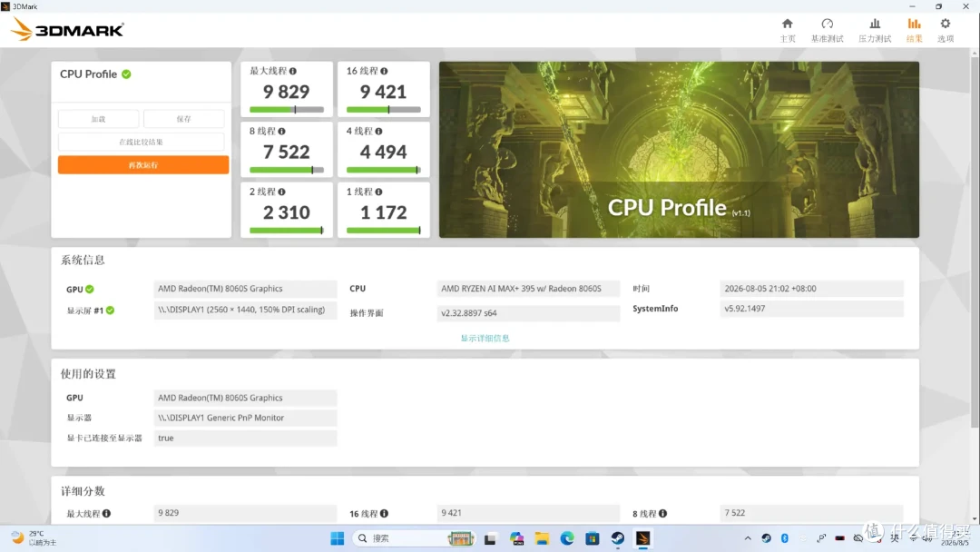Click the Generic PnP Monitor field

[245, 418]
